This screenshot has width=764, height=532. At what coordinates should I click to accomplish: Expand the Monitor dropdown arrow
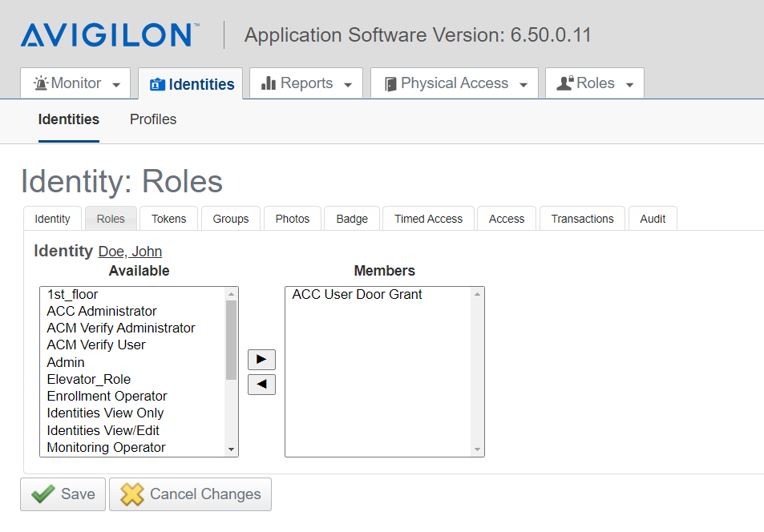coord(116,85)
